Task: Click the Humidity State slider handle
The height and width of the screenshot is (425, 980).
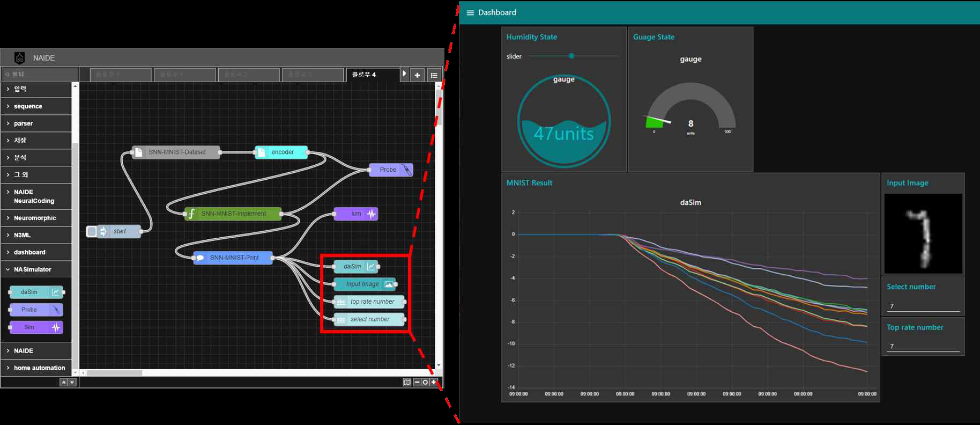Action: point(571,56)
